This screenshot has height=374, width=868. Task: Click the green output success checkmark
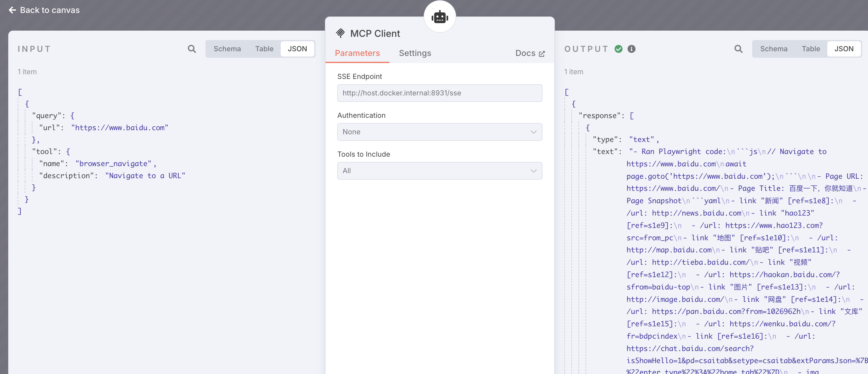[x=618, y=49]
